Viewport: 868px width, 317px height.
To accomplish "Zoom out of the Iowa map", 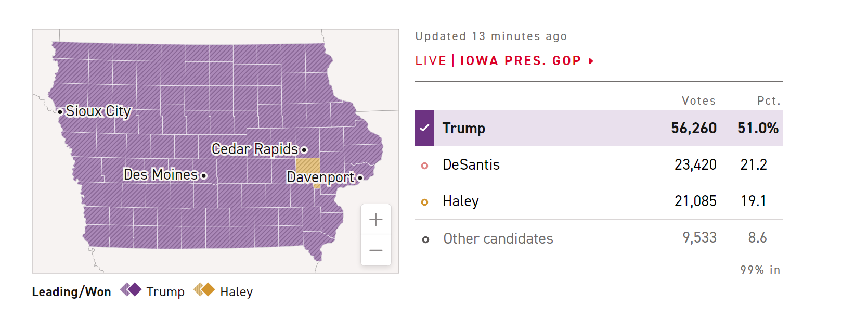I will click(x=375, y=250).
